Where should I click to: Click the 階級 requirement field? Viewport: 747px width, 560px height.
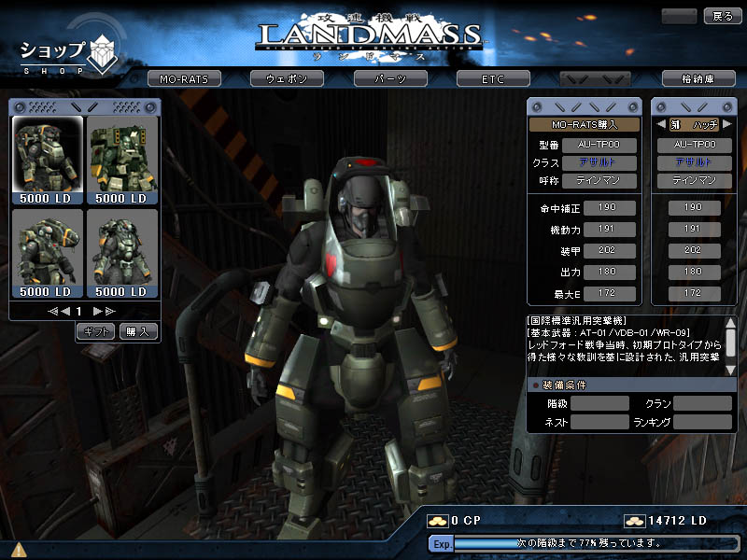[599, 403]
